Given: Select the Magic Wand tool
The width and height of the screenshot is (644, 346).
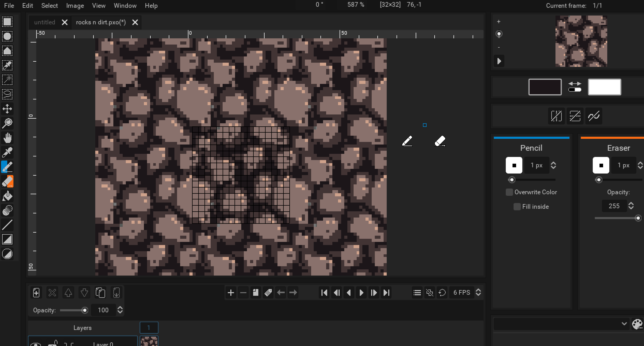Looking at the screenshot, I should click(7, 80).
